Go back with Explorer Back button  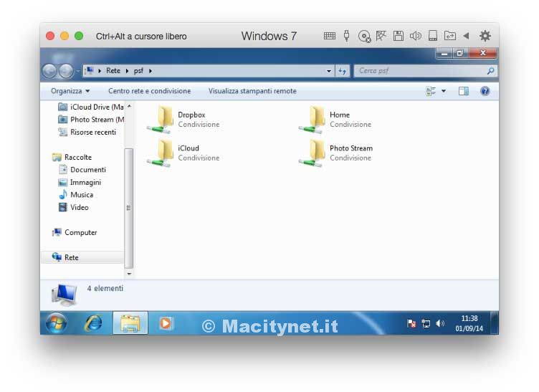[x=50, y=71]
